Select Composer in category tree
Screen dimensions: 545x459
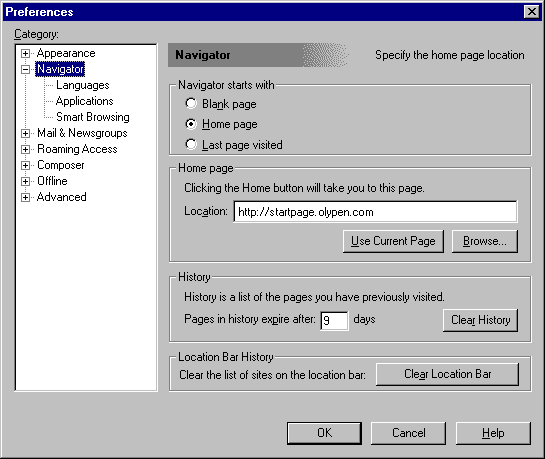[60, 165]
